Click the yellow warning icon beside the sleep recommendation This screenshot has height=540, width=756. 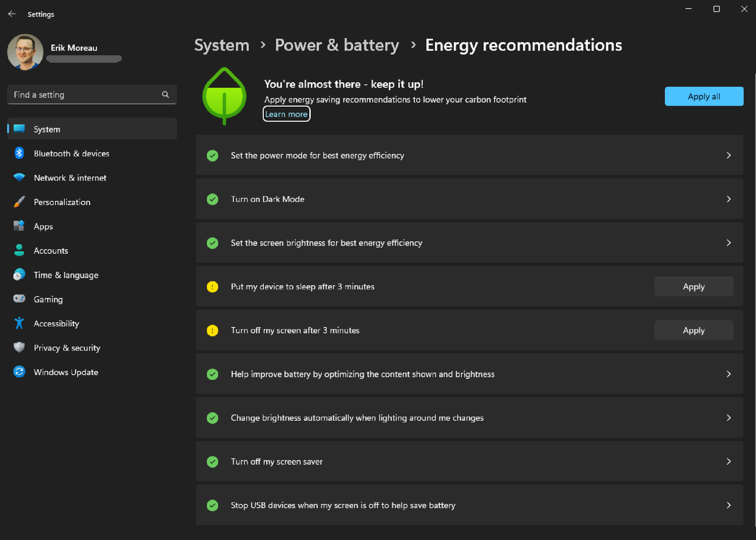tap(212, 286)
